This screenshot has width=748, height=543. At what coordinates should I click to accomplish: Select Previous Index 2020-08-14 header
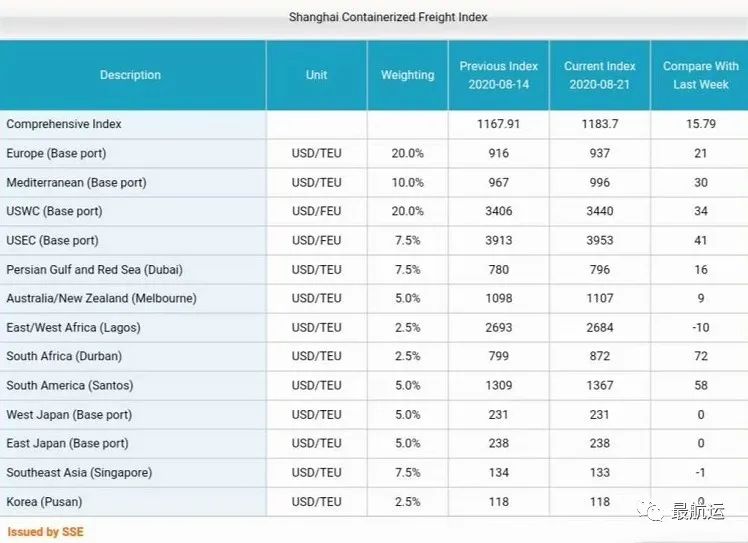pos(498,75)
